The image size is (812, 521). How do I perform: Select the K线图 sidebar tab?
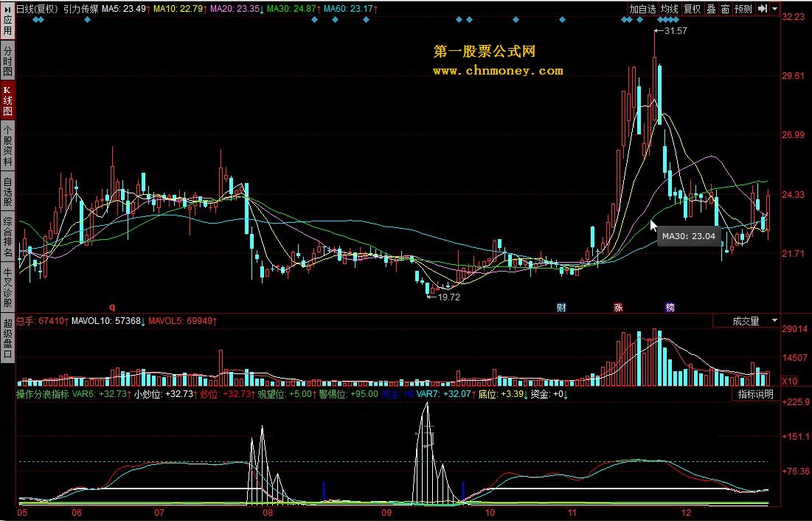(7, 100)
